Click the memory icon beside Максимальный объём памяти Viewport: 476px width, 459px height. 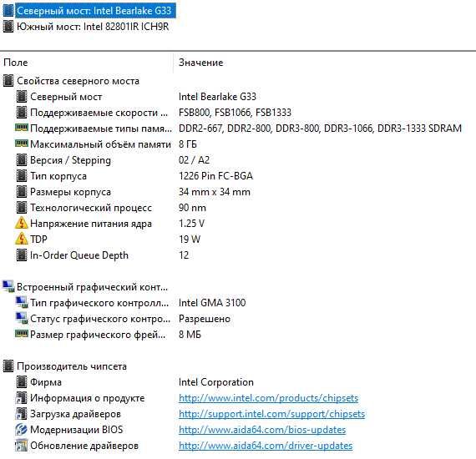[x=22, y=144]
